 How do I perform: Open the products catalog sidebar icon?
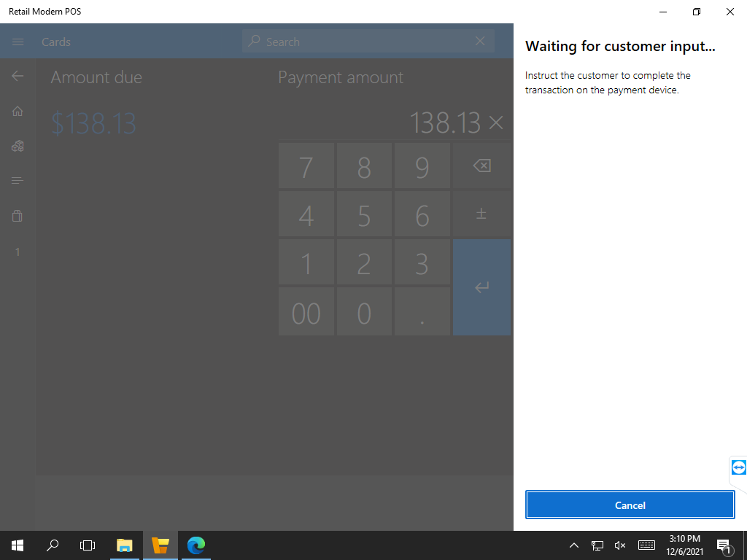(18, 147)
